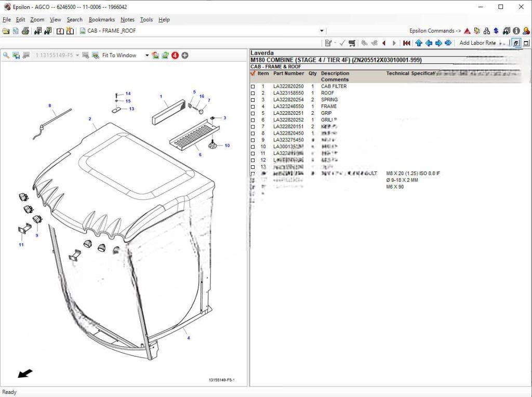Expand the 13155149-F5 figure selector dropdown
The width and height of the screenshot is (532, 397).
[x=77, y=55]
